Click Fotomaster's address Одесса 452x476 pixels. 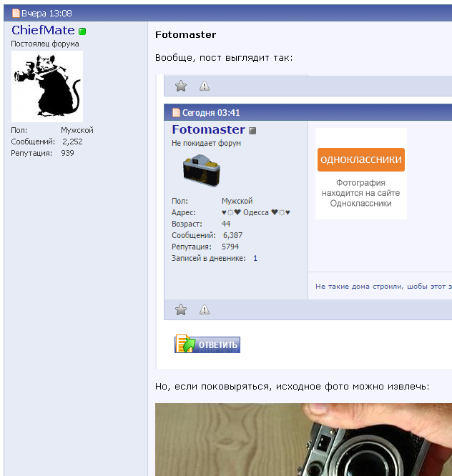point(256,212)
